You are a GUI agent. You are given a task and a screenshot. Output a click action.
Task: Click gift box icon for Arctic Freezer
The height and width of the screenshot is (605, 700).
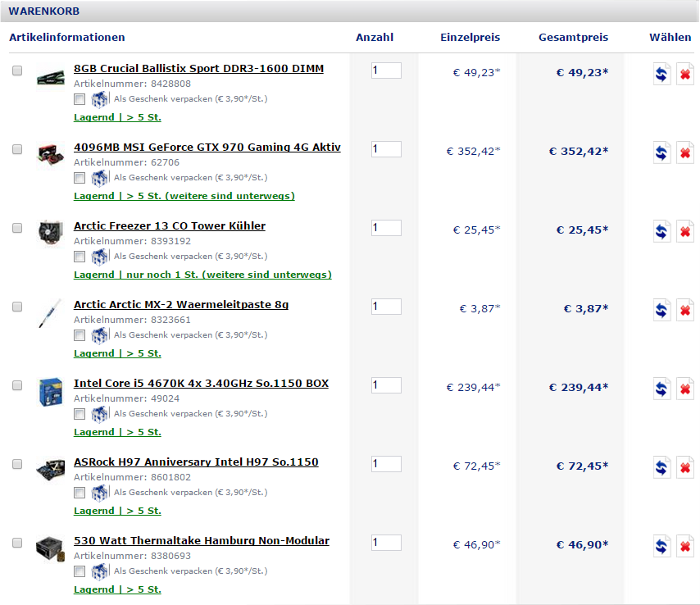tap(100, 257)
